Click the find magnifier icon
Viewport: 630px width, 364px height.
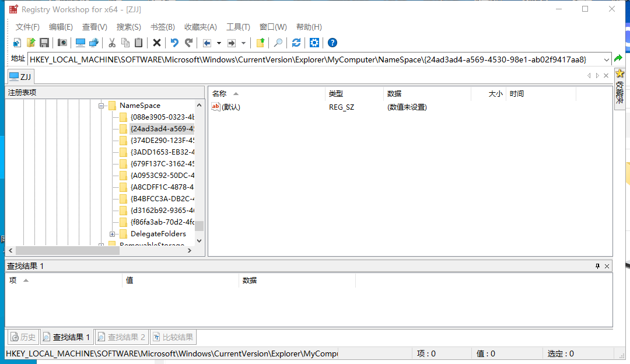point(278,43)
